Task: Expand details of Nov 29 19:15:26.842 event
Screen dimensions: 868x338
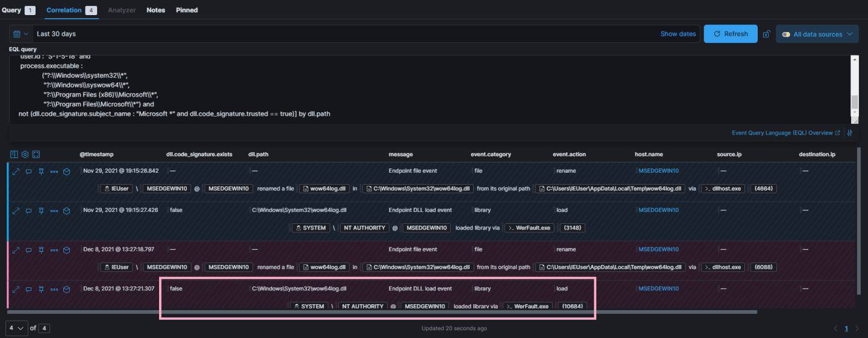Action: [16, 171]
